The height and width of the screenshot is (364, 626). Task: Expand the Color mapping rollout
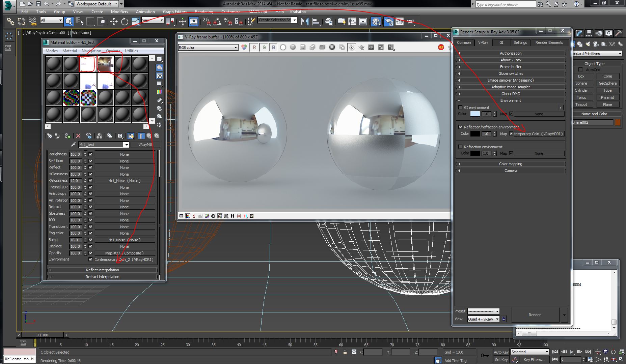(x=511, y=164)
